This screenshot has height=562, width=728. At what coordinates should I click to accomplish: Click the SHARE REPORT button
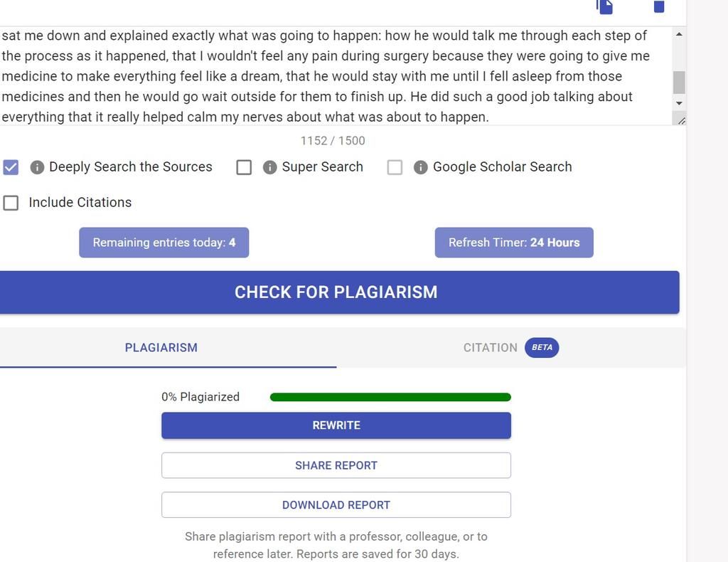[x=336, y=465]
